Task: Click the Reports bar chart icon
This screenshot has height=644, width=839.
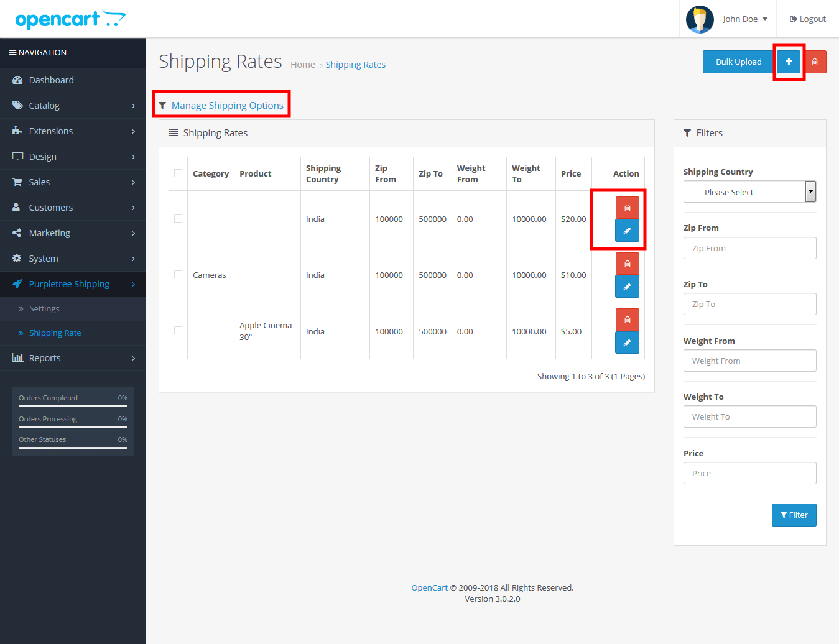Action: click(x=17, y=358)
